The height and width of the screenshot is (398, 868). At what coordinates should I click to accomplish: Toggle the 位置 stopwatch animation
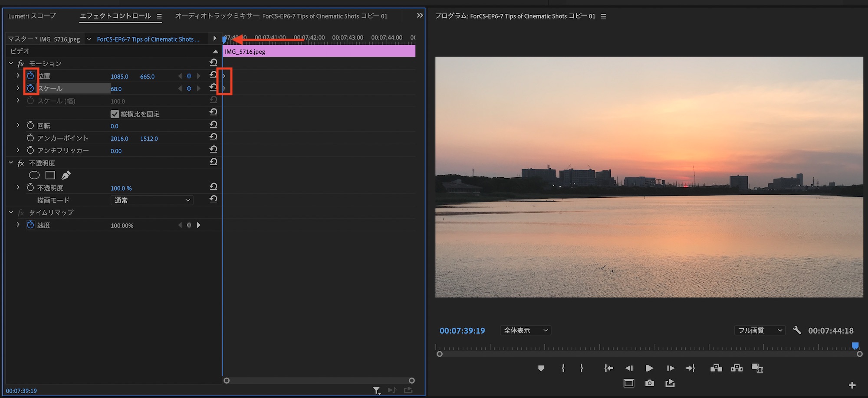(30, 76)
